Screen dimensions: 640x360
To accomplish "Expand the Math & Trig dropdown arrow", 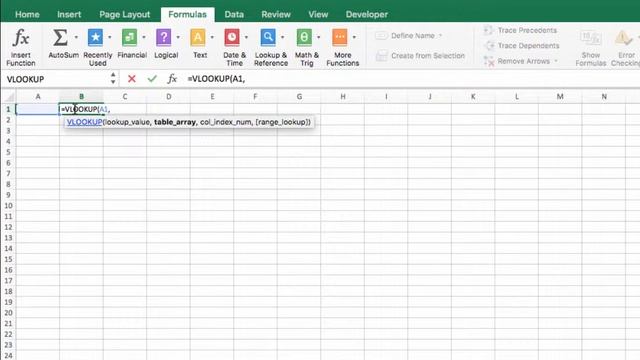I will pyautogui.click(x=318, y=37).
